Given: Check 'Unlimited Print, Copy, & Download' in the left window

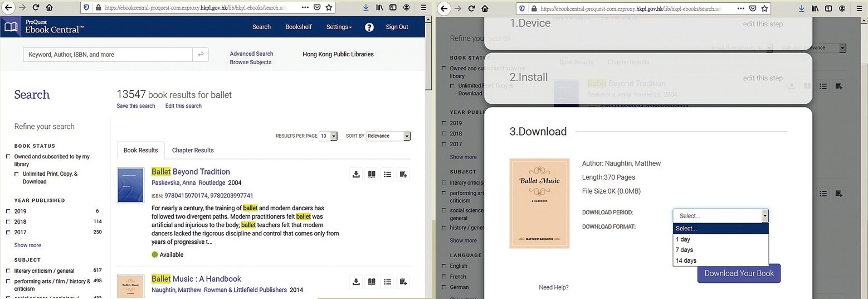Looking at the screenshot, I should 17,174.
